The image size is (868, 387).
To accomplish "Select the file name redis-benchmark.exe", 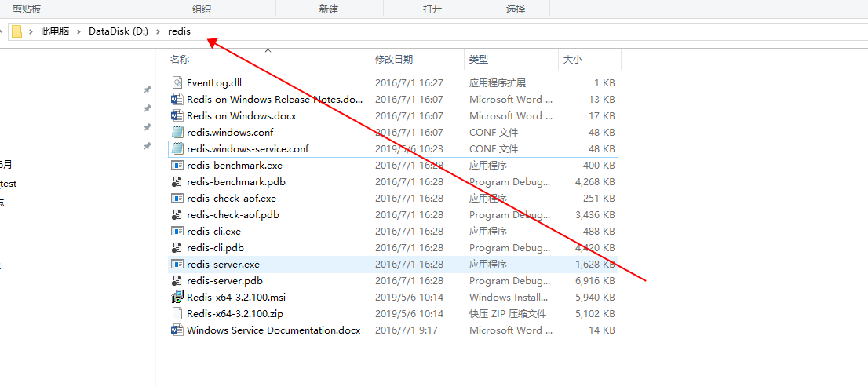I will 235,165.
